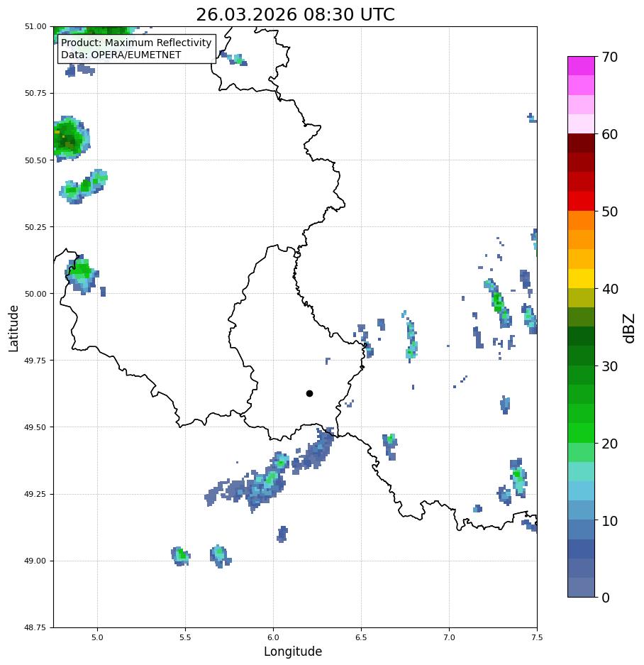Click the large green radar echo near 50.60 latitude
The image size is (644, 665).
pos(70,138)
